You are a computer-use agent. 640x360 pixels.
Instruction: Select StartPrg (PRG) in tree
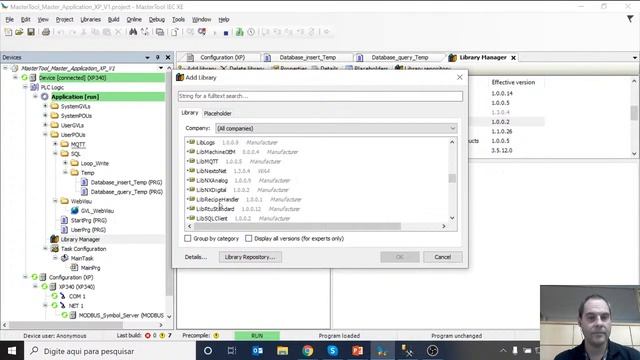click(89, 220)
